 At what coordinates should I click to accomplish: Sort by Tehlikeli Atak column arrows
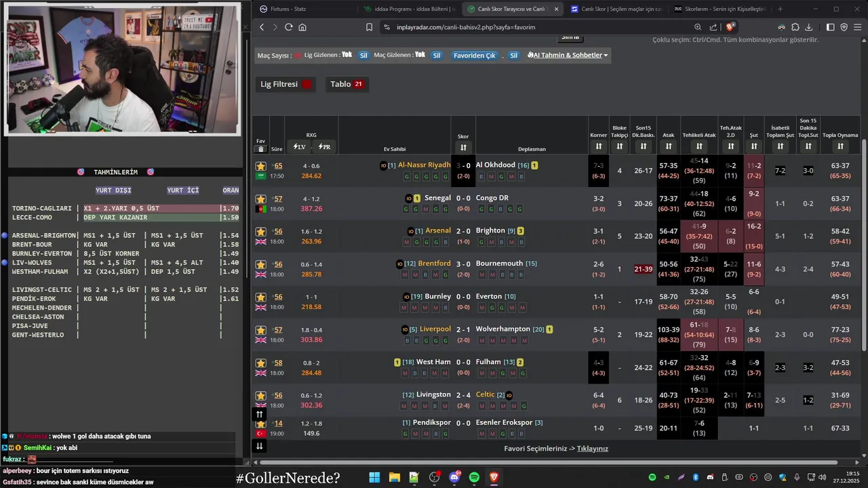699,146
